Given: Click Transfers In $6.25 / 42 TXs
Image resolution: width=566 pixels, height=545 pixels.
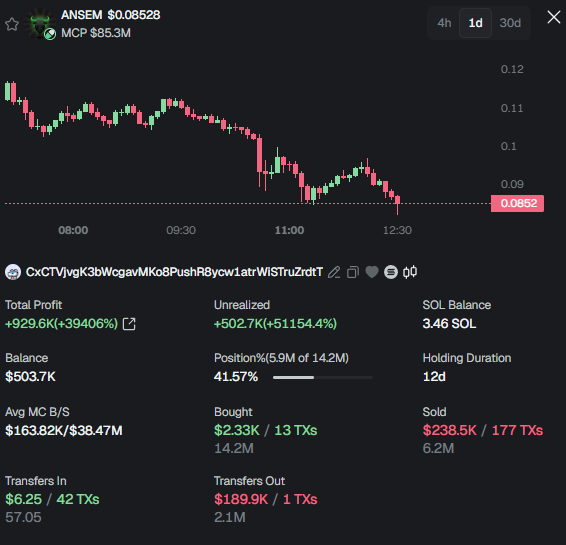Looking at the screenshot, I should click(x=52, y=500).
